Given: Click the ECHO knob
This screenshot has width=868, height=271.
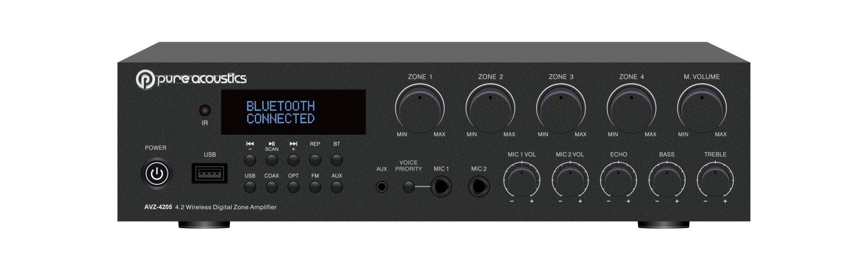Looking at the screenshot, I should coord(618,180).
